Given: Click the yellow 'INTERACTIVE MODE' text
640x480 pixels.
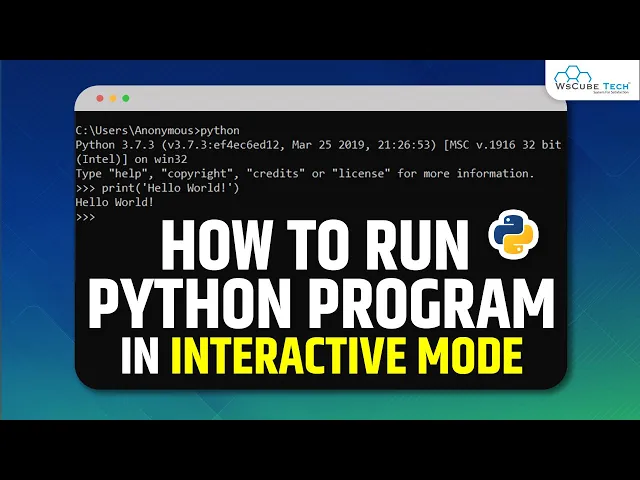Looking at the screenshot, I should coord(347,356).
